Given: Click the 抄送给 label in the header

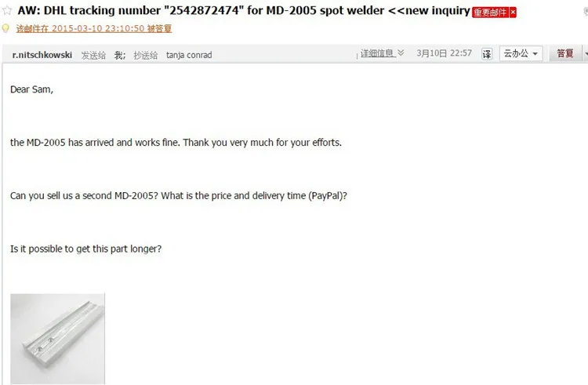Looking at the screenshot, I should 146,56.
